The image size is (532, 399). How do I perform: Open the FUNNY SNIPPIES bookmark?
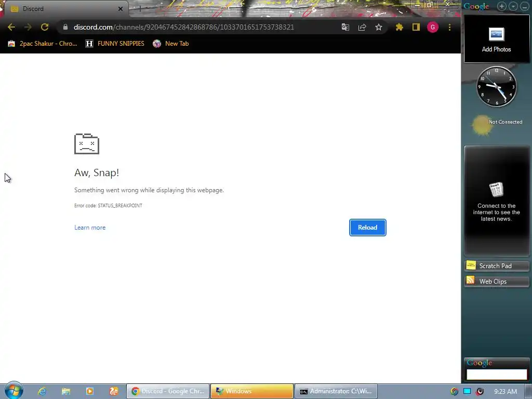tap(115, 44)
